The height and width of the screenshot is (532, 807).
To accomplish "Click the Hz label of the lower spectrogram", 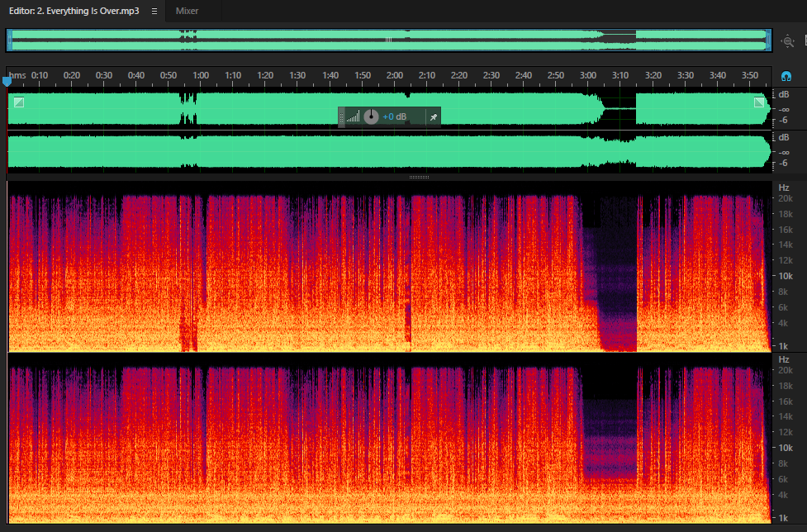I will click(x=784, y=359).
